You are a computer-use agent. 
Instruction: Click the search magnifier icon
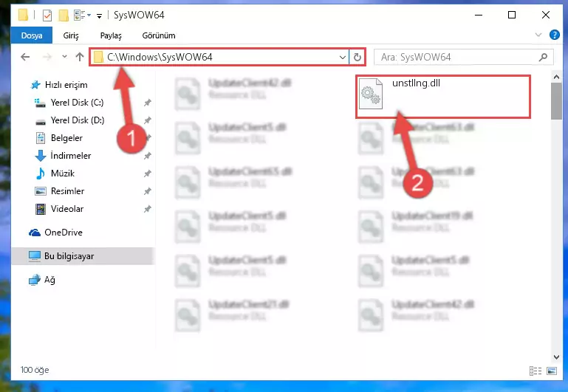(543, 57)
